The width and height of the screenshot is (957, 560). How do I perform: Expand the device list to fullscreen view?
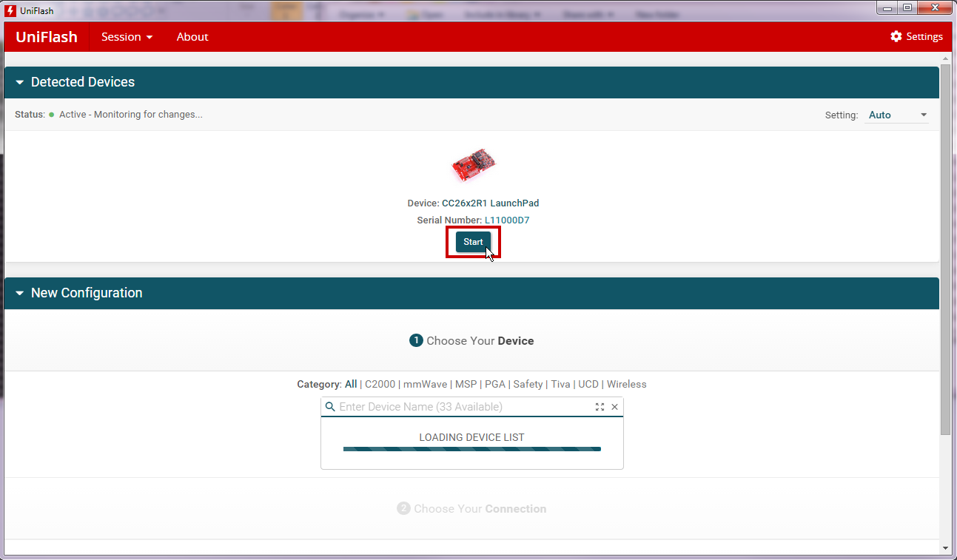point(600,407)
